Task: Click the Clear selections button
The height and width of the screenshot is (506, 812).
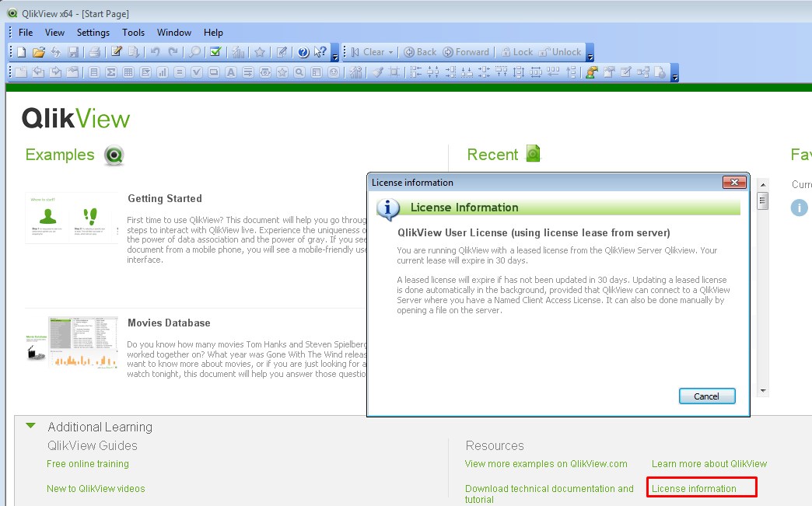Action: click(368, 52)
